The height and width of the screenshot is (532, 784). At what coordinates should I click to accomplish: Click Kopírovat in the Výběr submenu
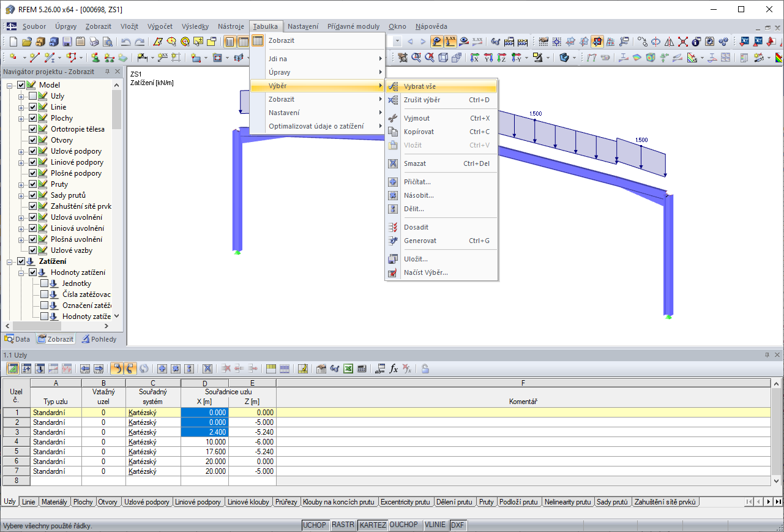tap(441, 132)
